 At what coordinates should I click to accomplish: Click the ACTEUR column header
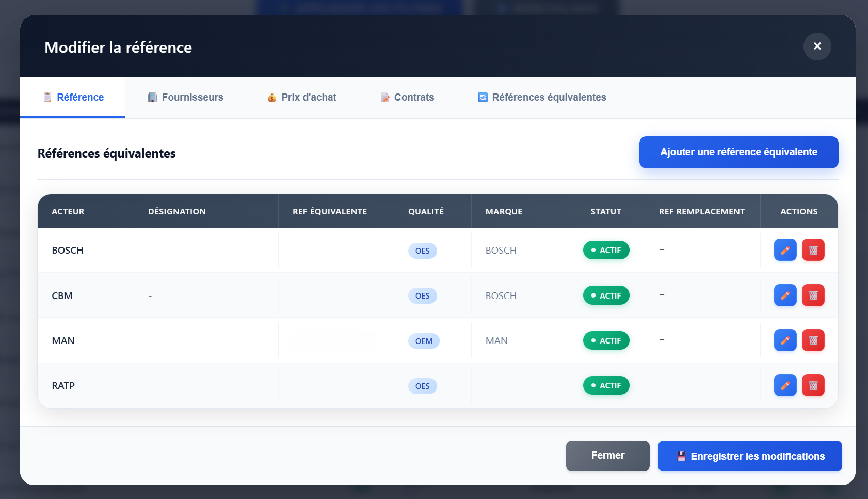[x=68, y=212]
